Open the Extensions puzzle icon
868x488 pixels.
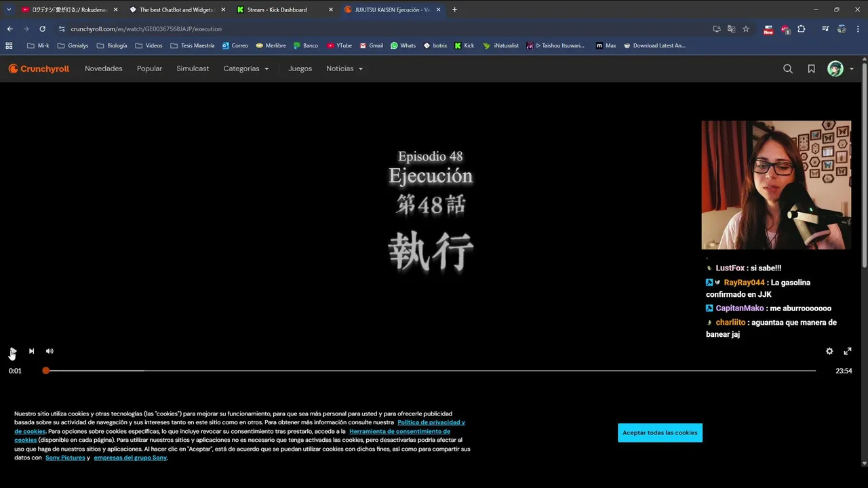point(802,29)
